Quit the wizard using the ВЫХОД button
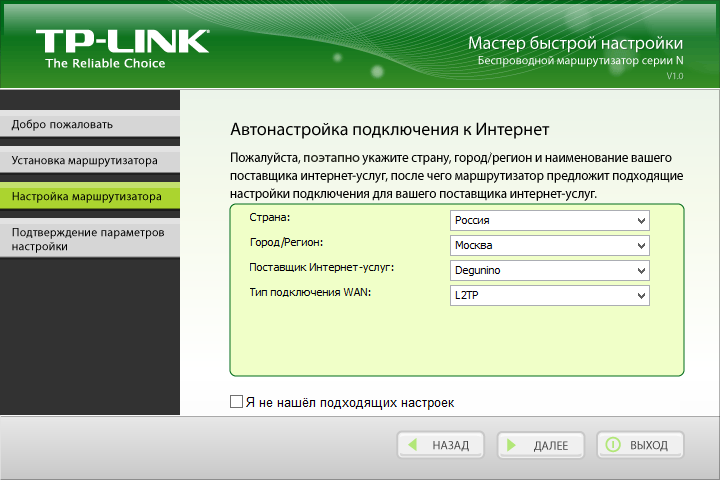Screen dimensions: 720x480 click(x=641, y=445)
